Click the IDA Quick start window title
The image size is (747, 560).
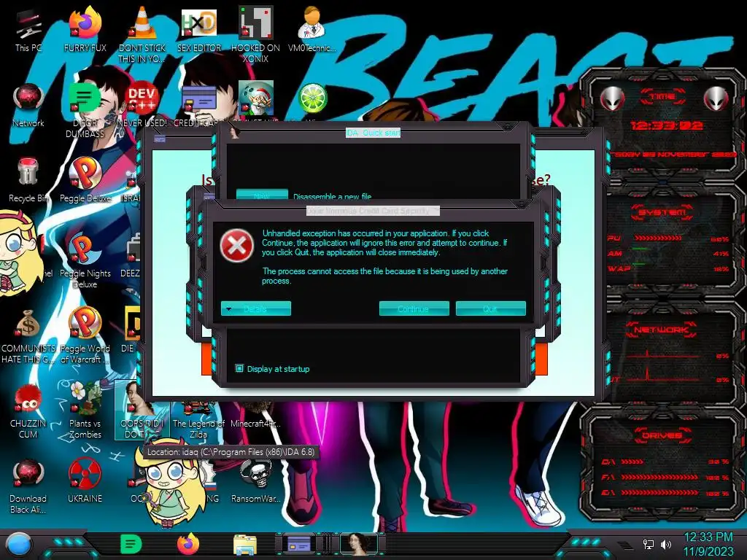373,133
